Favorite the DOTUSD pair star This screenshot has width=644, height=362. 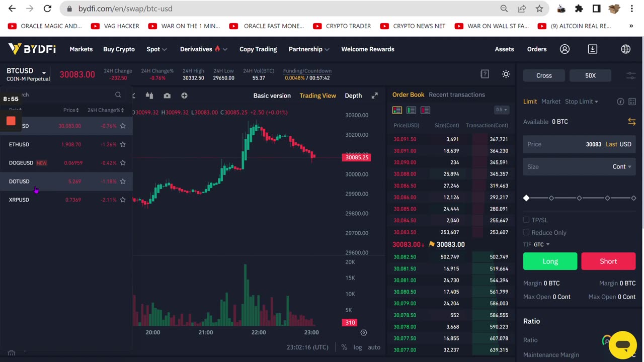point(122,181)
